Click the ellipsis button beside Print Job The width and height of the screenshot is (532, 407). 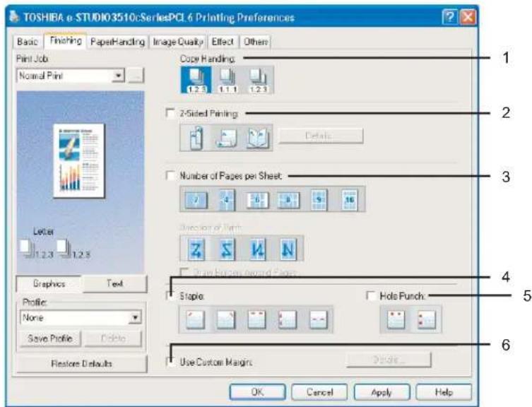136,76
